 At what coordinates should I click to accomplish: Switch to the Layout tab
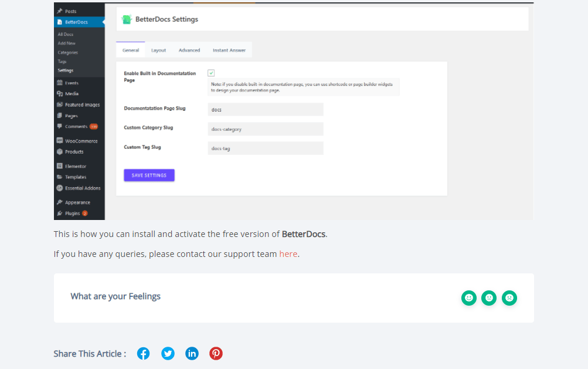[x=158, y=50]
